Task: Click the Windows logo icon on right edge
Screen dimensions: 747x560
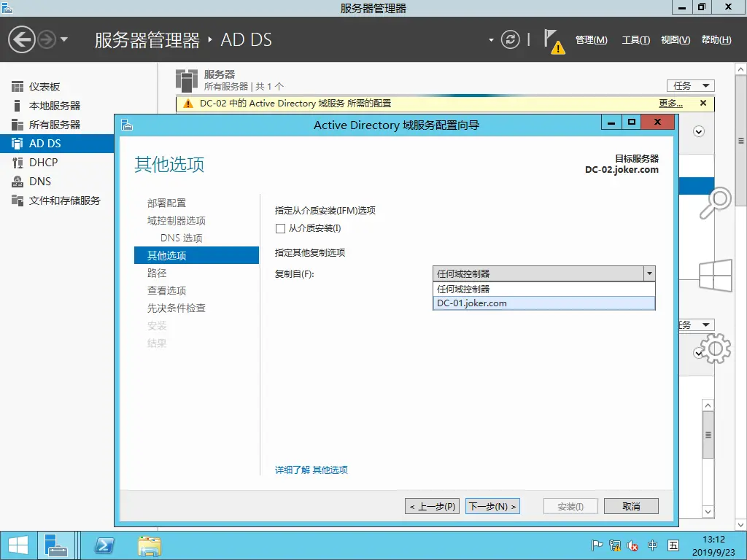Action: (715, 275)
